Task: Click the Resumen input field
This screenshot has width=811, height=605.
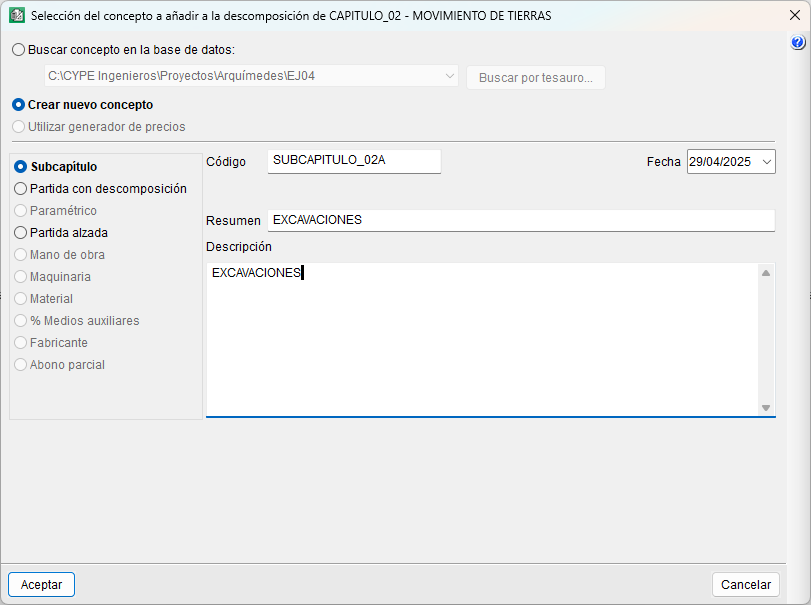Action: 521,220
